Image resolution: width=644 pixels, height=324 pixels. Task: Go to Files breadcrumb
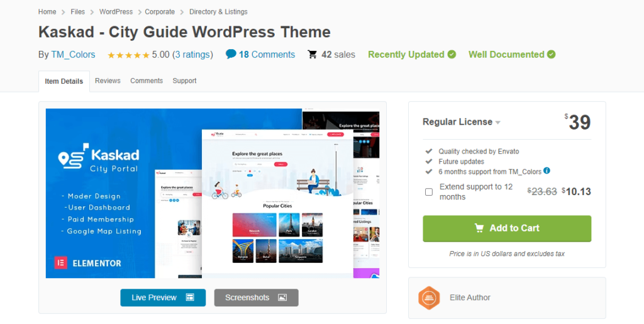point(77,11)
